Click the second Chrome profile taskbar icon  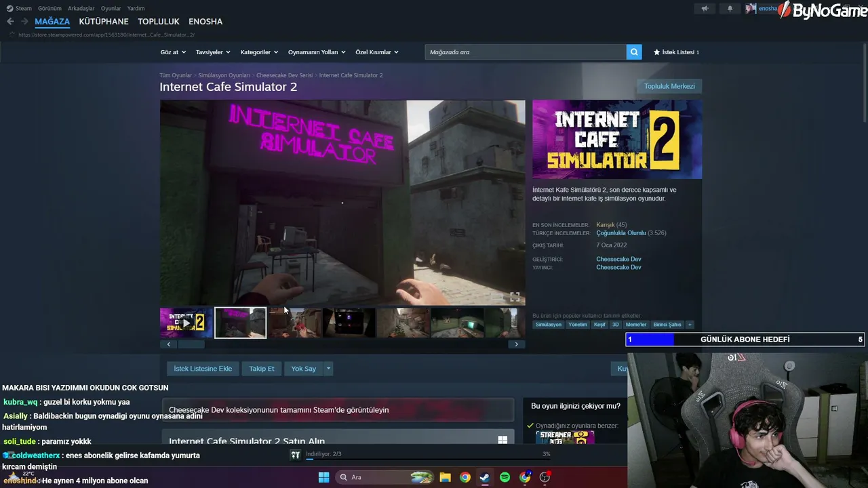tap(525, 477)
